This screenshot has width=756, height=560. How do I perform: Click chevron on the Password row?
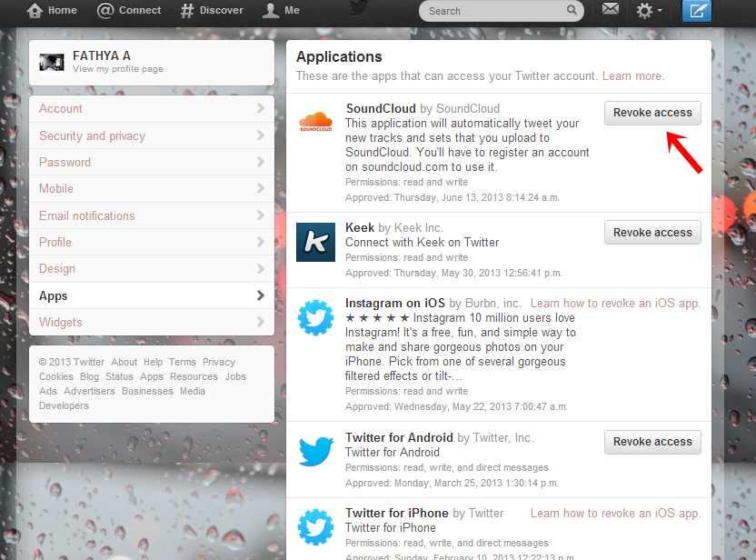click(261, 162)
